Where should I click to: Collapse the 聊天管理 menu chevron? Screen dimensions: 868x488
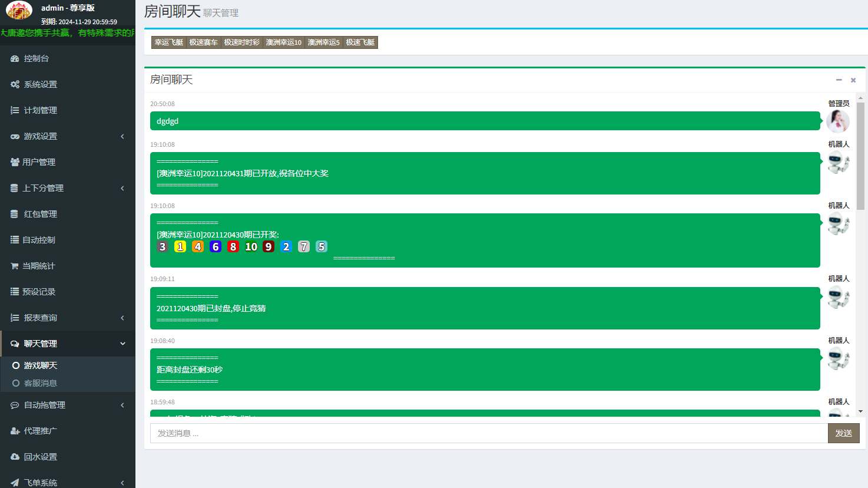click(x=122, y=344)
